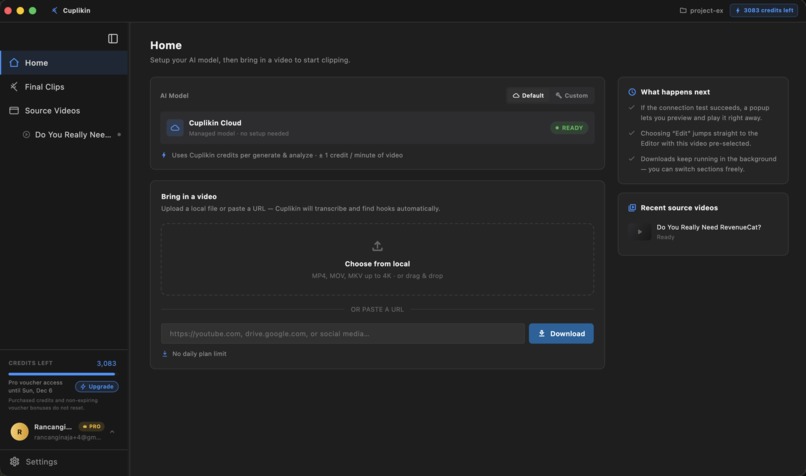Switch AI model to Default

(x=528, y=96)
